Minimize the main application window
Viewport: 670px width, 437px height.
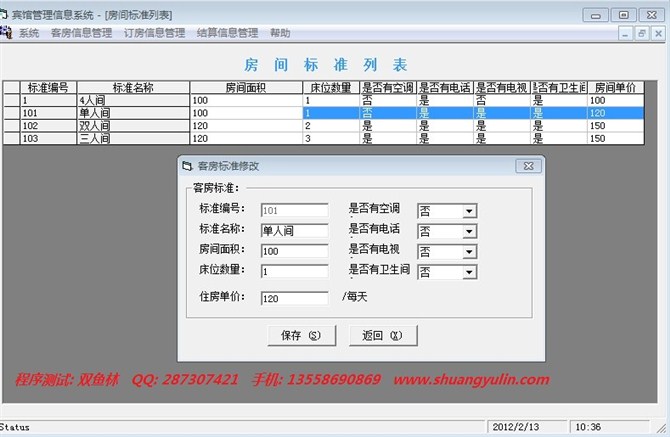(595, 15)
